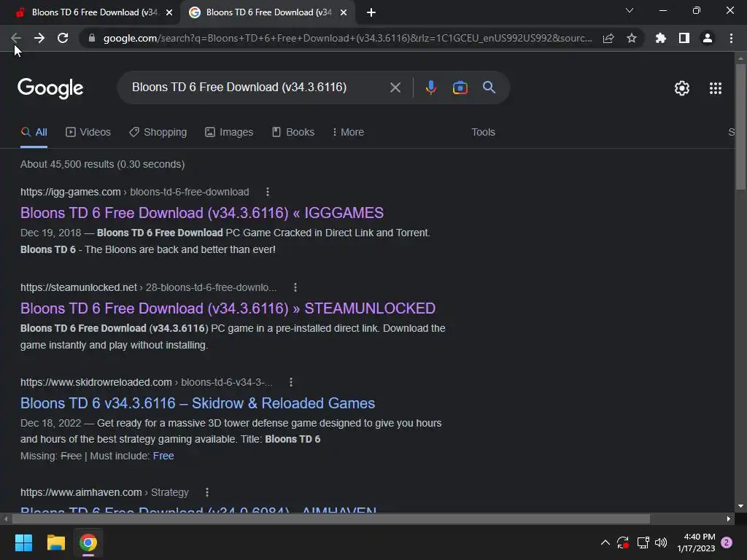747x560 pixels.
Task: Switch to Images results
Action: coord(229,132)
